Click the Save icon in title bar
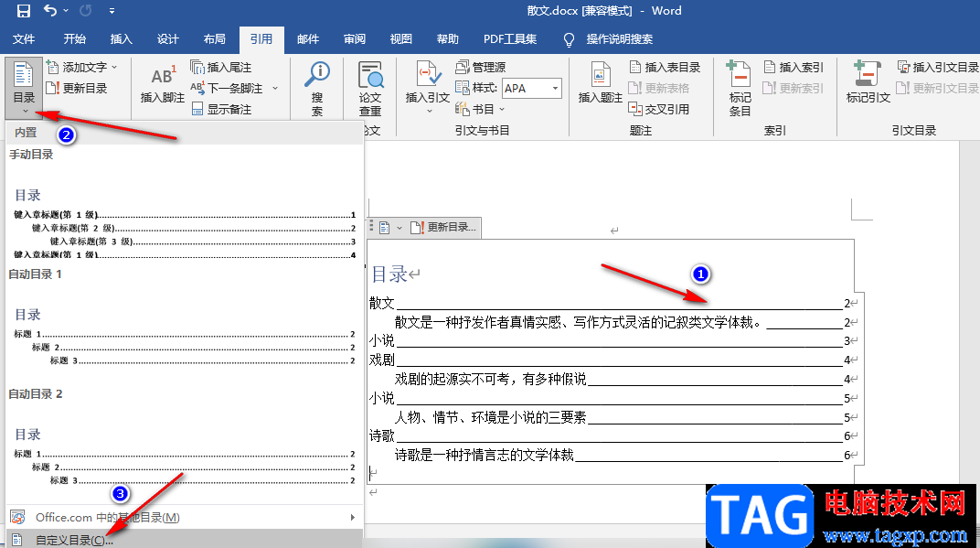Image resolution: width=980 pixels, height=548 pixels. pyautogui.click(x=23, y=11)
